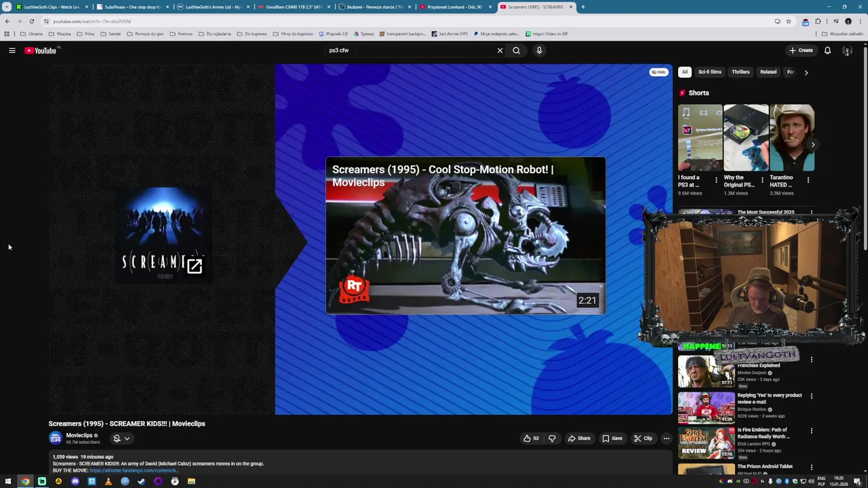Focus the YouTube search field
The width and height of the screenshot is (868, 488).
click(410, 50)
